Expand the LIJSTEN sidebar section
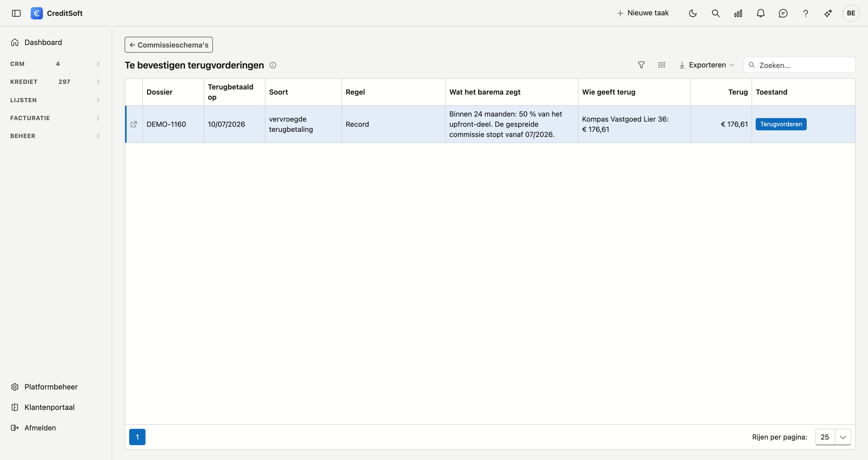This screenshot has width=868, height=460. 56,100
